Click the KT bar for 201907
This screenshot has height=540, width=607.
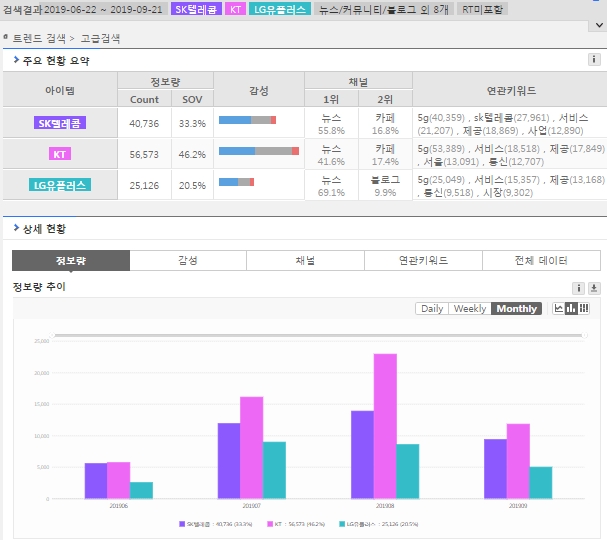pyautogui.click(x=252, y=448)
